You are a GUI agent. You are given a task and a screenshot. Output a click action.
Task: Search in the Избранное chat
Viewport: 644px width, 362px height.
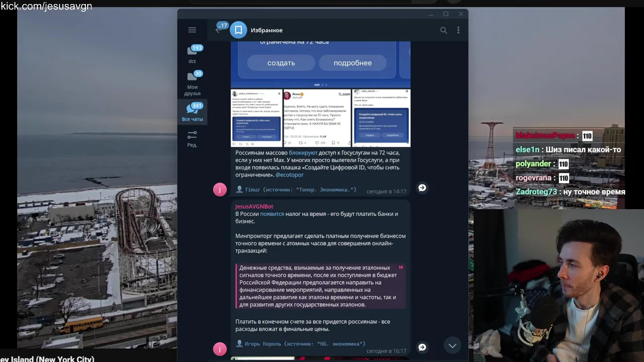[x=443, y=30]
